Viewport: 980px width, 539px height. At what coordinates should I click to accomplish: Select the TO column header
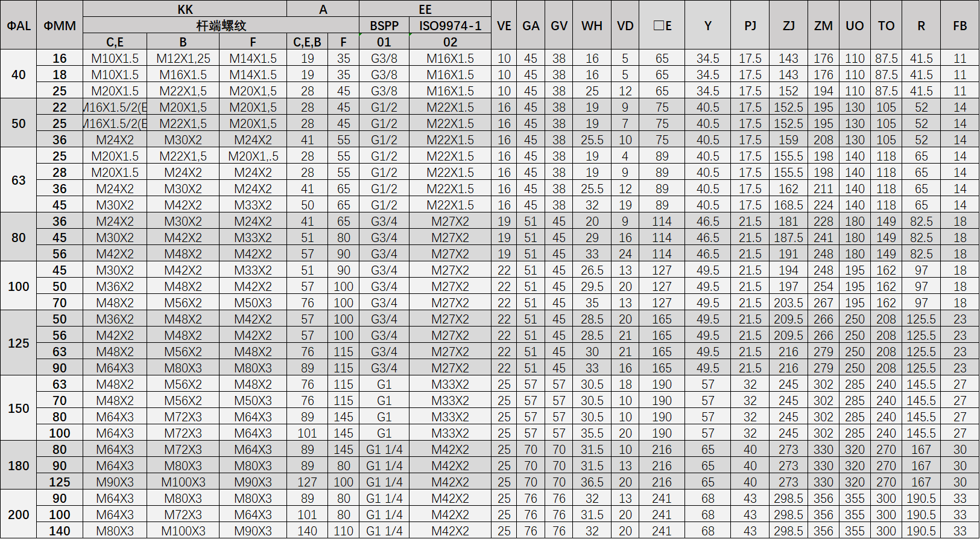click(x=886, y=25)
